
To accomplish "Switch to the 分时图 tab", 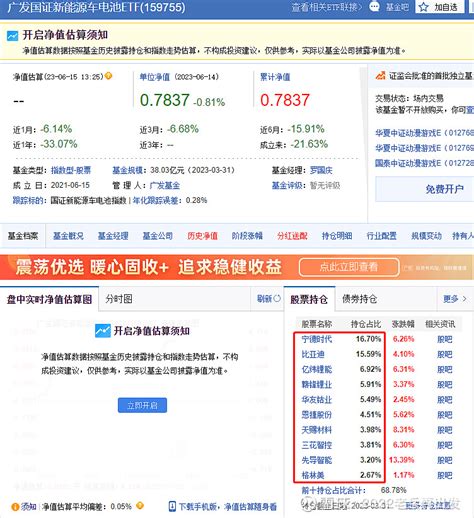I will click(119, 299).
